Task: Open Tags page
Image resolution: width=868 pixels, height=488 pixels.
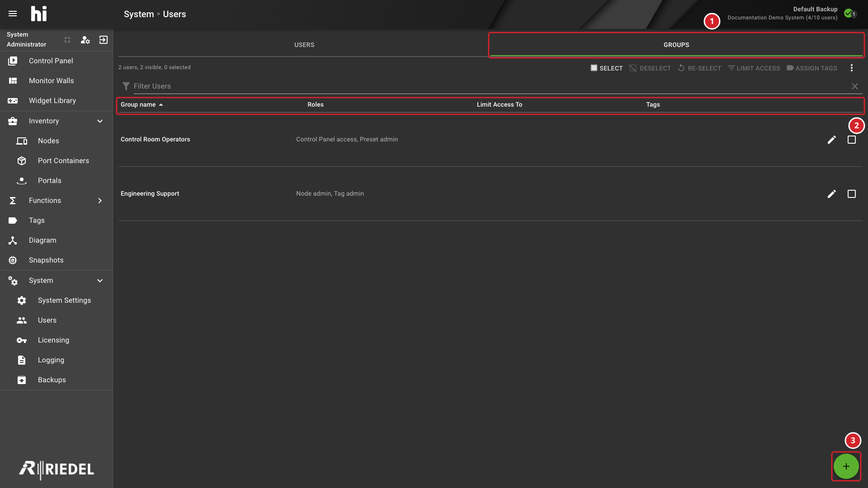Action: pyautogui.click(x=56, y=221)
